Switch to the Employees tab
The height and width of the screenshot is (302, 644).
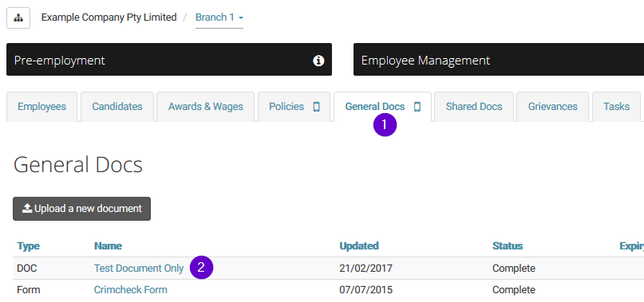tap(41, 107)
